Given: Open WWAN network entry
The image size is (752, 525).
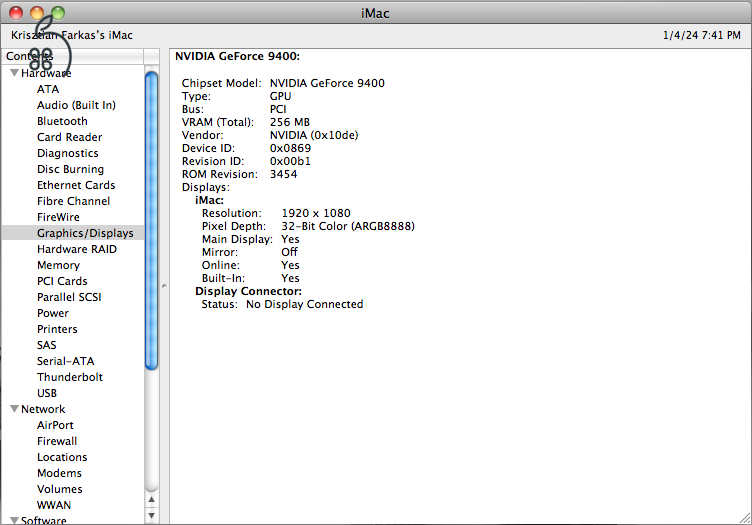Looking at the screenshot, I should coord(54,505).
